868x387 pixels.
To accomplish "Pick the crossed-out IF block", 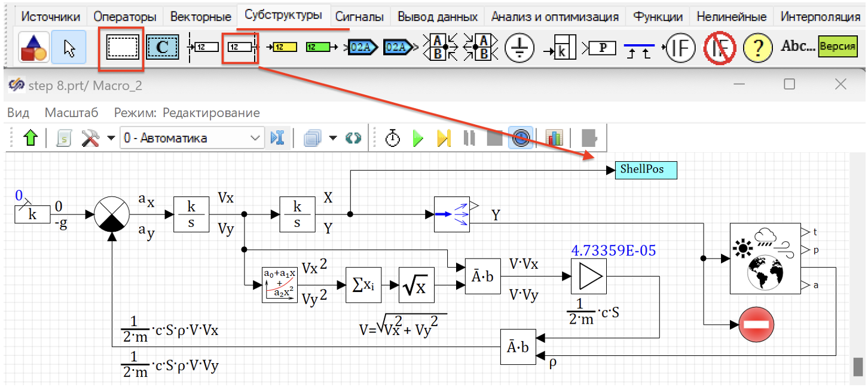I will click(719, 47).
